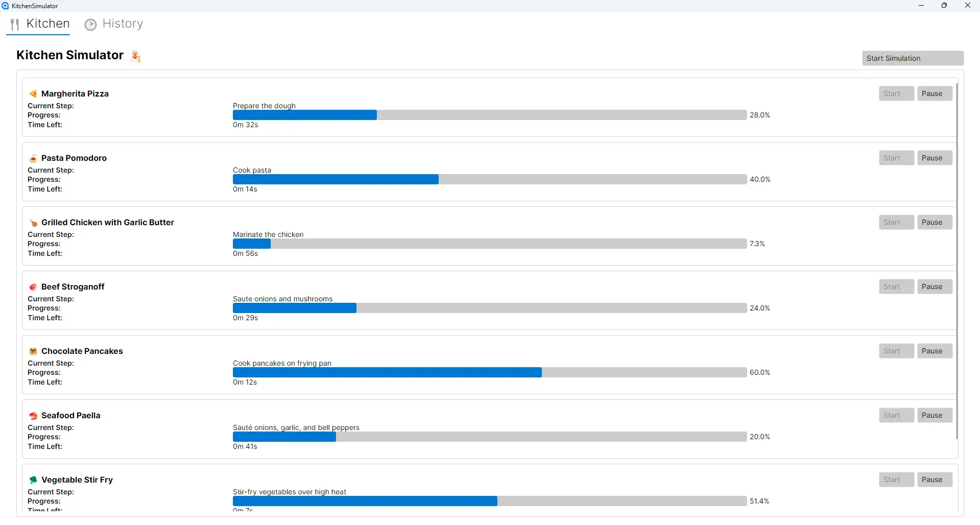Pause the Seafood Paella recipe
The height and width of the screenshot is (525, 980).
[x=934, y=416]
